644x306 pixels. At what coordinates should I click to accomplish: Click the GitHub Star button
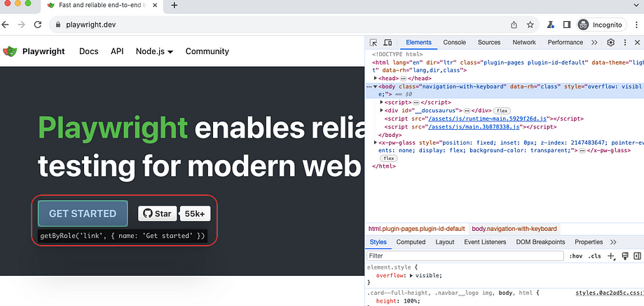point(157,213)
